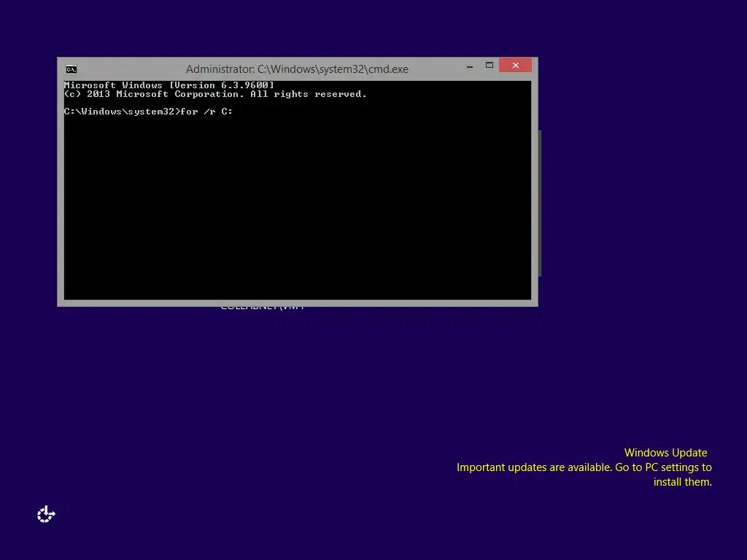Click the '(c) 2013 Microsoft Corporation' copyright line

pos(215,94)
